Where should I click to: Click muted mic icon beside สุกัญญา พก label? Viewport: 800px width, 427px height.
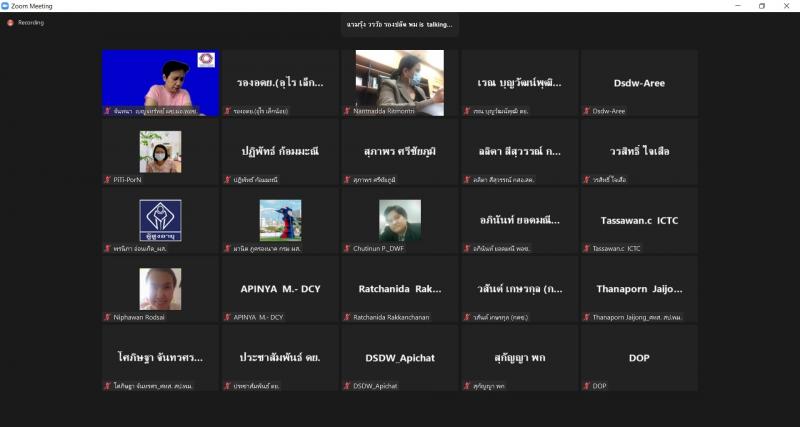point(467,386)
